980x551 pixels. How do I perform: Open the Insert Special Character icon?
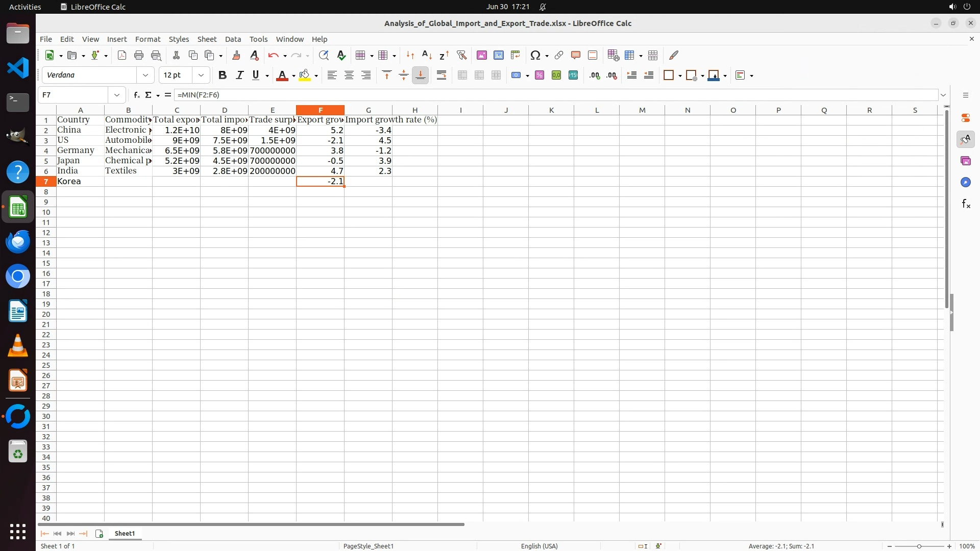coord(535,55)
